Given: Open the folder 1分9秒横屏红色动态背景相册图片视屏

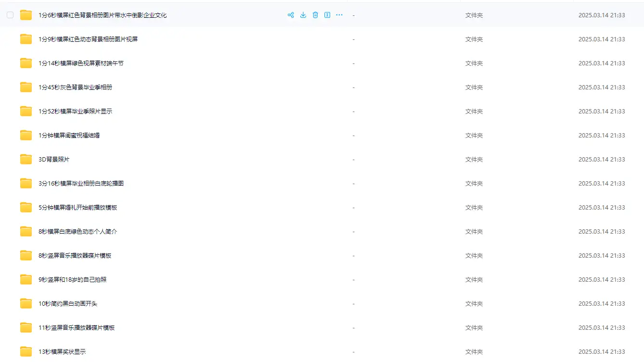Looking at the screenshot, I should (x=88, y=39).
